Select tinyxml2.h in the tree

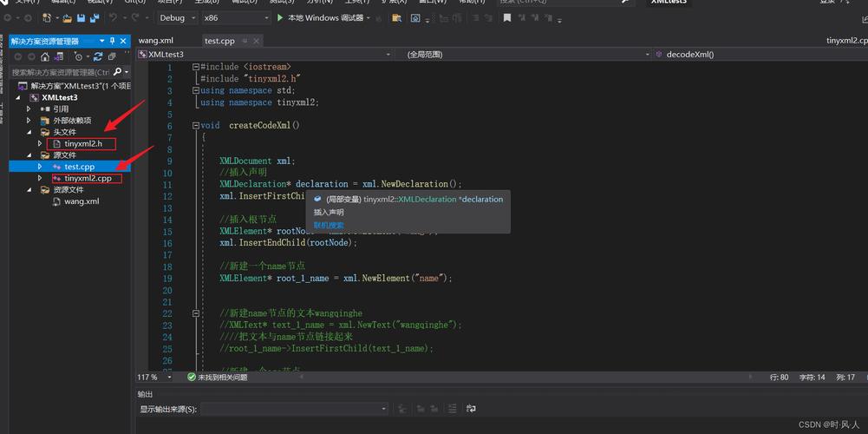[83, 143]
